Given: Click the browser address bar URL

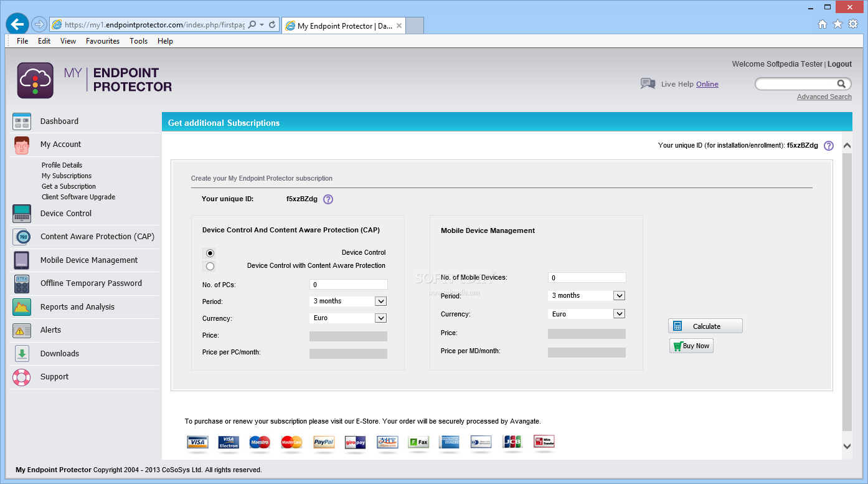Looking at the screenshot, I should [x=155, y=25].
